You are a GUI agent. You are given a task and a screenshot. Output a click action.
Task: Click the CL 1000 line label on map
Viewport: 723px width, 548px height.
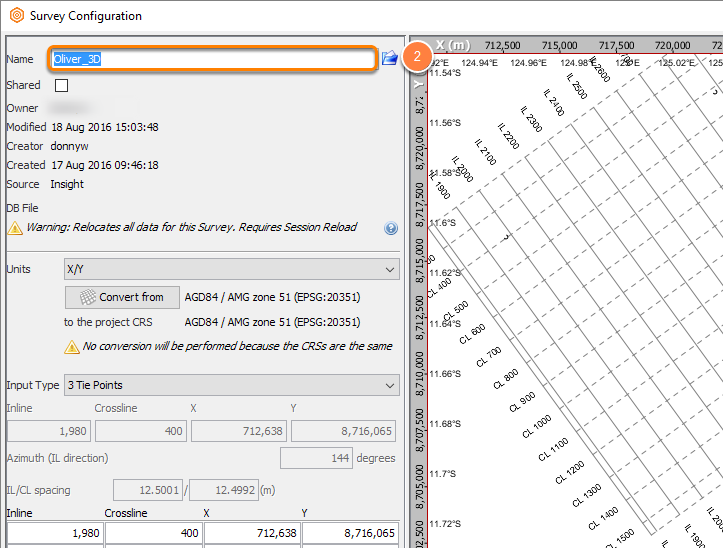537,427
